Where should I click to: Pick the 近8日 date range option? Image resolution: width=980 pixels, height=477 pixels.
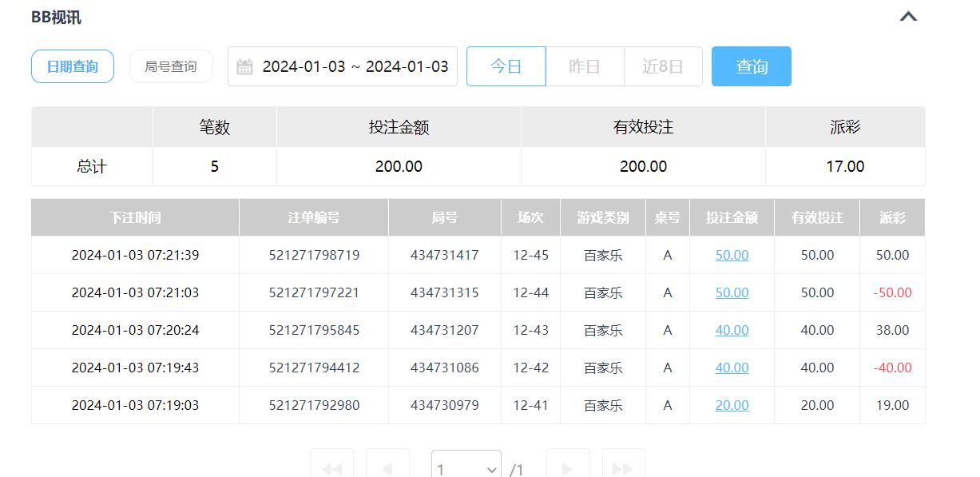[663, 66]
